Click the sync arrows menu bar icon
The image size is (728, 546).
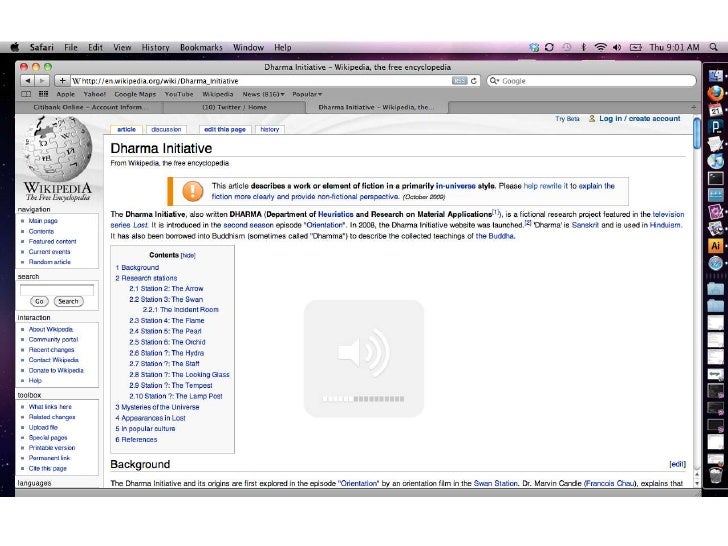(549, 47)
